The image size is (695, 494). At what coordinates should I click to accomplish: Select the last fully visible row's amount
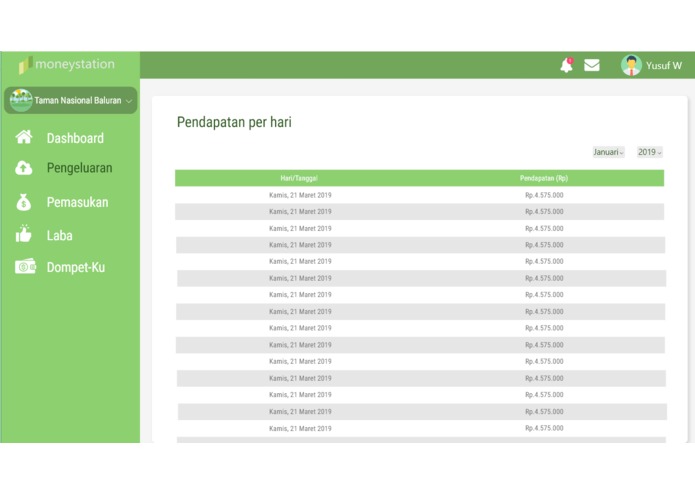tap(544, 428)
